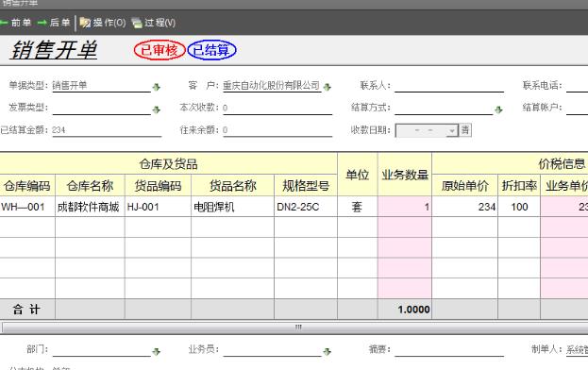Click the 合计 total 1.0000 cell
Viewport: 588px width, 370px height.
tap(405, 310)
